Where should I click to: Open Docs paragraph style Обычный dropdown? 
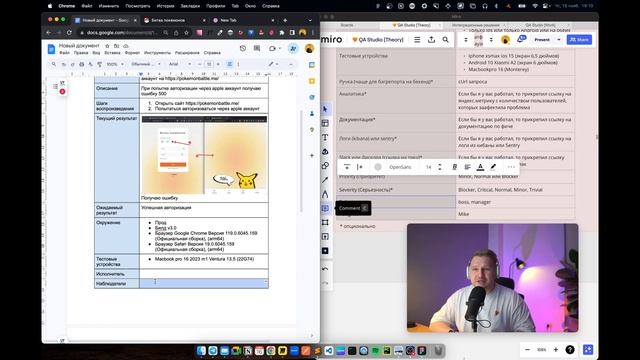pyautogui.click(x=146, y=64)
